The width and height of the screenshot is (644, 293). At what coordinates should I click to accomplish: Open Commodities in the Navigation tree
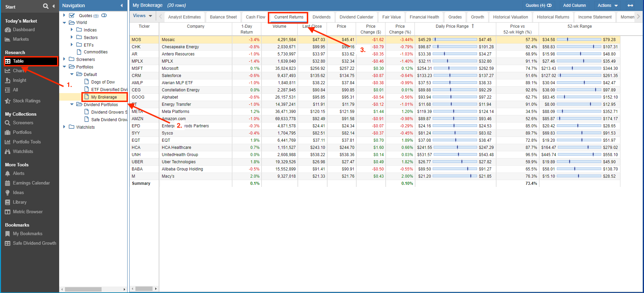coord(95,52)
